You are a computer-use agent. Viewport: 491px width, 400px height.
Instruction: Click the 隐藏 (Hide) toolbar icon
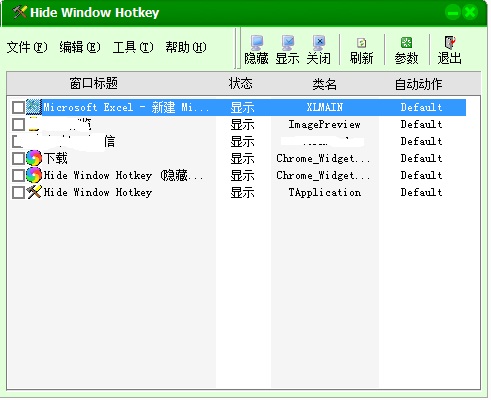point(256,50)
